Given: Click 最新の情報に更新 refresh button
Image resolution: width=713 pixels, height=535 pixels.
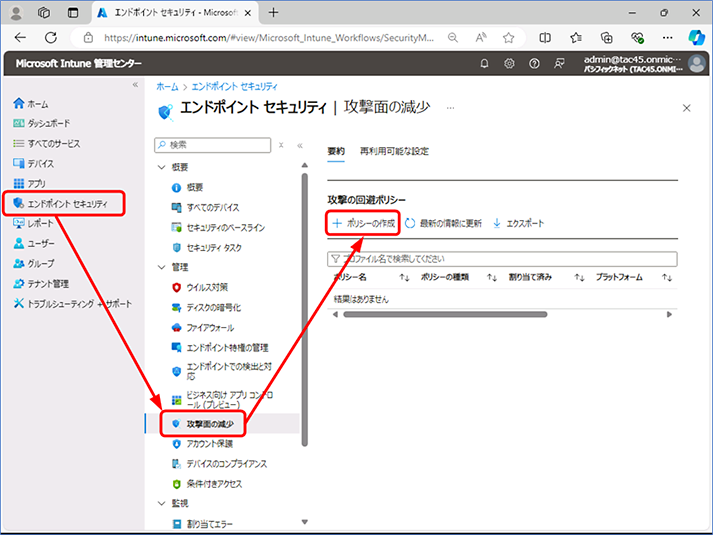Looking at the screenshot, I should [443, 223].
